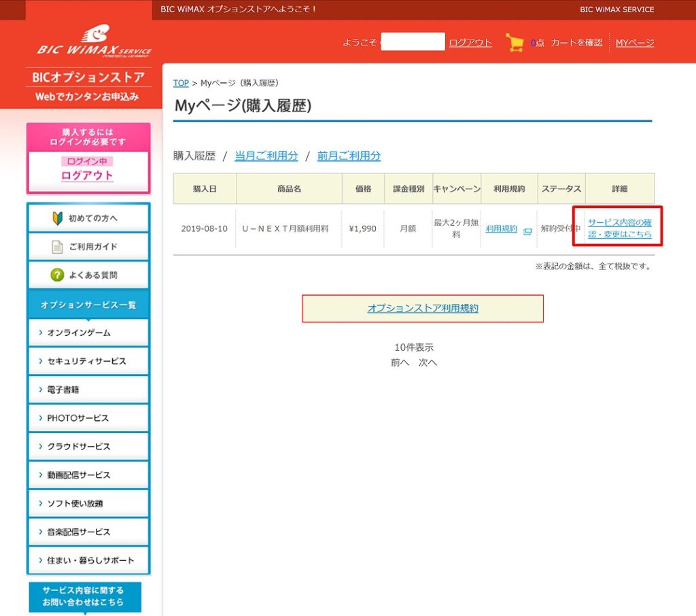Click 次へ pagination link
Image resolution: width=696 pixels, height=616 pixels.
(428, 362)
